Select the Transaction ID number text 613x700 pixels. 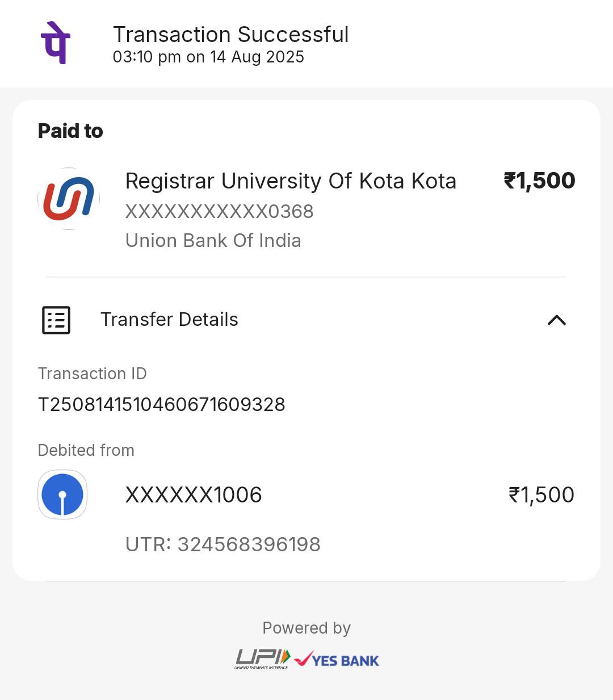click(x=161, y=405)
